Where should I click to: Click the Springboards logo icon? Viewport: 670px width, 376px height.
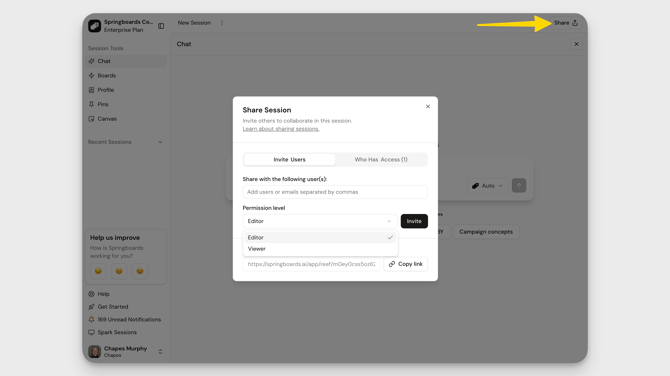[94, 26]
